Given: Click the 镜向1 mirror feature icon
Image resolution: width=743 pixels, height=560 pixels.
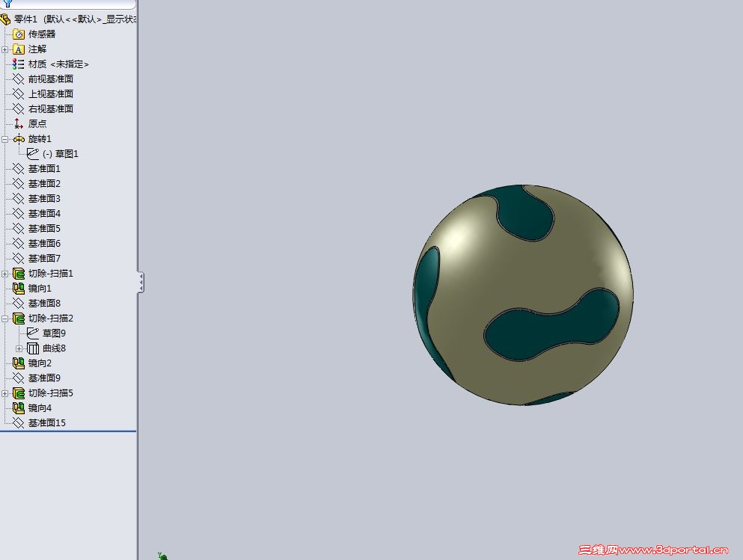Looking at the screenshot, I should pos(19,289).
